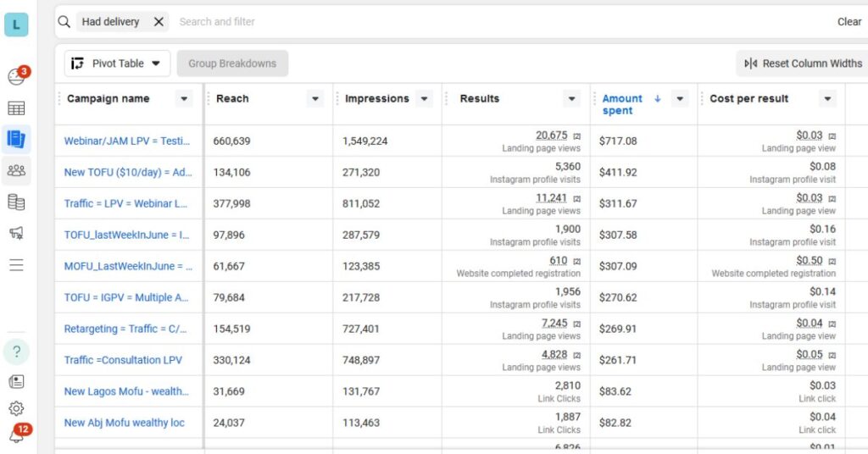Open the Impressions column dropdown
Screen dimensions: 868x454
(x=424, y=98)
